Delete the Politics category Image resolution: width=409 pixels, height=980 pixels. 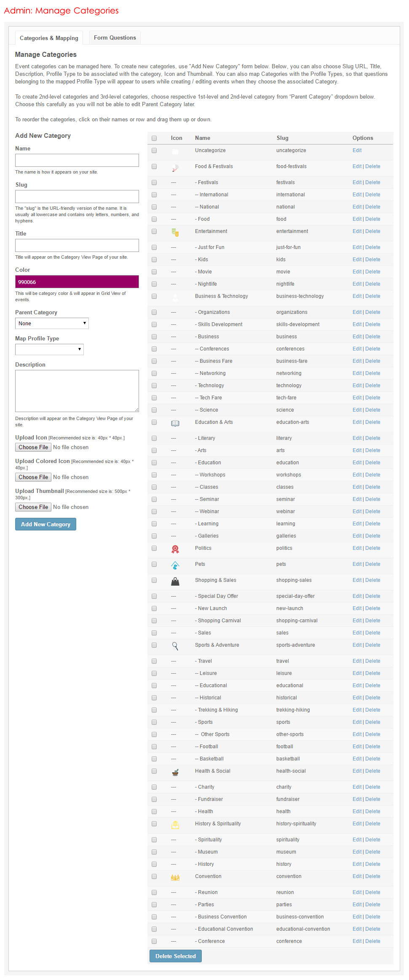pos(372,548)
